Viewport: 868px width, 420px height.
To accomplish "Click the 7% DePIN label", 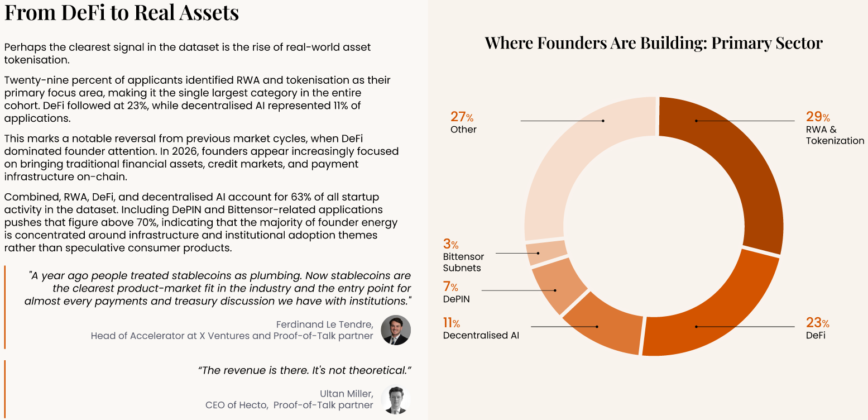I will [x=457, y=293].
